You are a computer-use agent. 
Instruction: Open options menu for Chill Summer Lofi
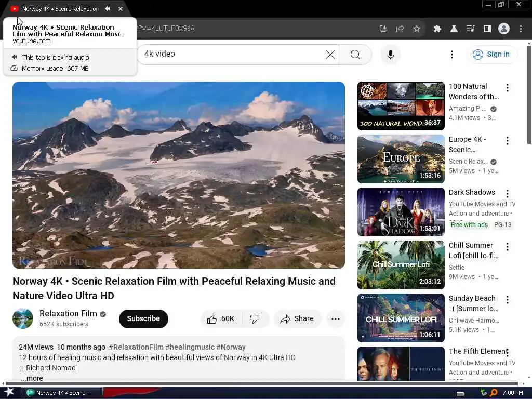(x=507, y=247)
